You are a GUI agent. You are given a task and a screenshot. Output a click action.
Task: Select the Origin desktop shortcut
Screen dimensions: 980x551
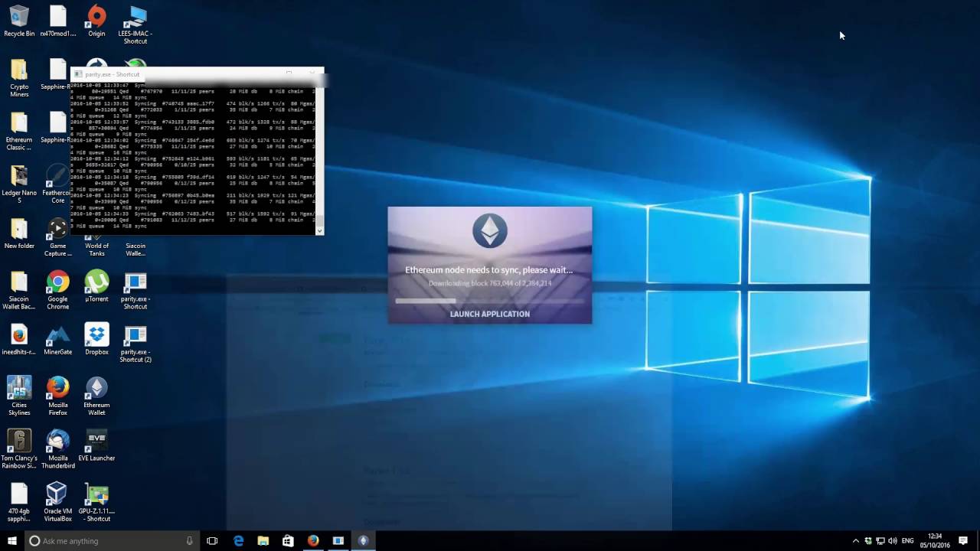click(96, 21)
